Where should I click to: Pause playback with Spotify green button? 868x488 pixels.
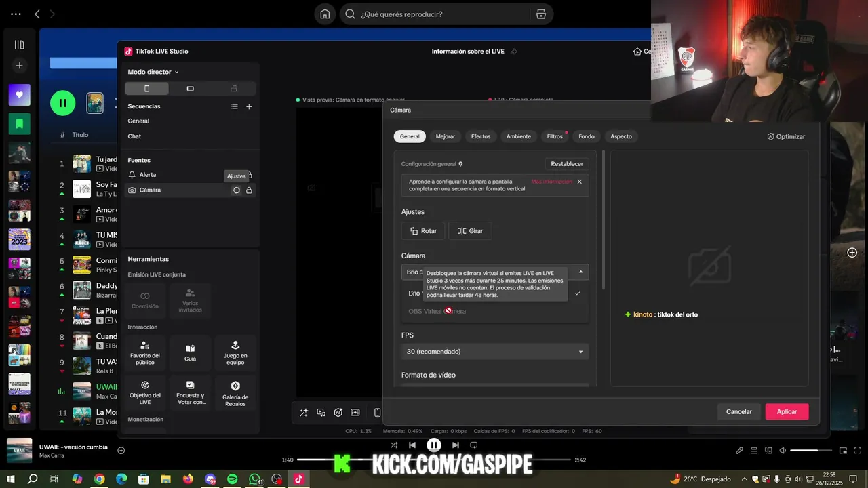coord(63,103)
